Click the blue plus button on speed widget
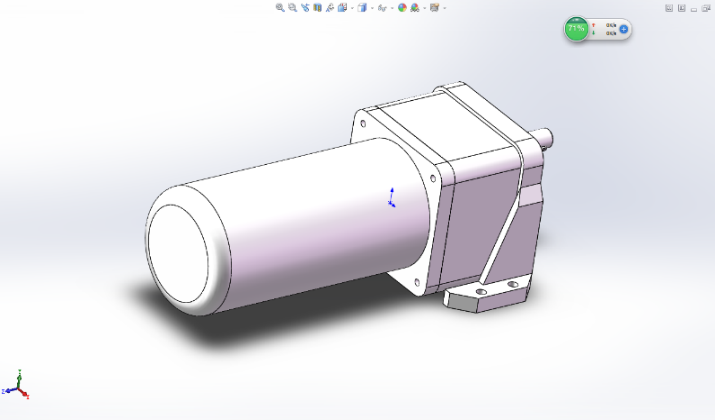Viewport: 715px width, 420px height. click(x=624, y=29)
